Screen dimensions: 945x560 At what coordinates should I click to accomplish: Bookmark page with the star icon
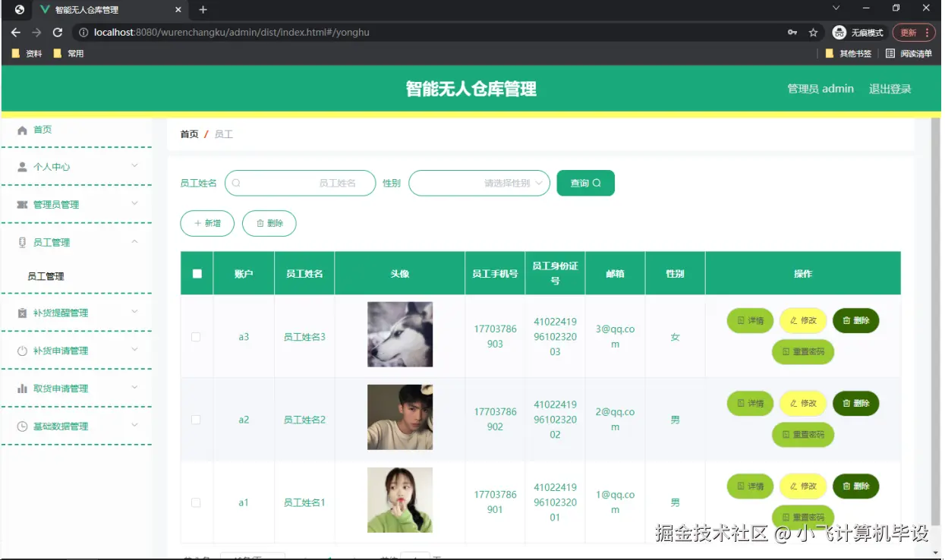[813, 33]
